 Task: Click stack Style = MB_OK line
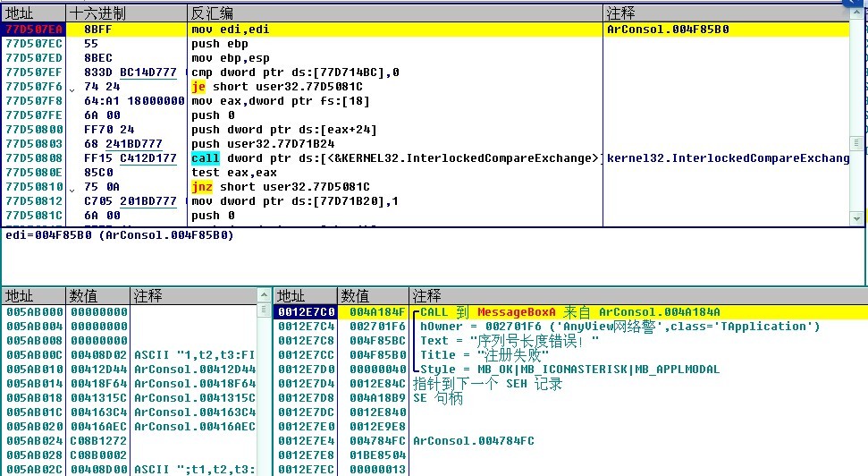pyautogui.click(x=569, y=370)
